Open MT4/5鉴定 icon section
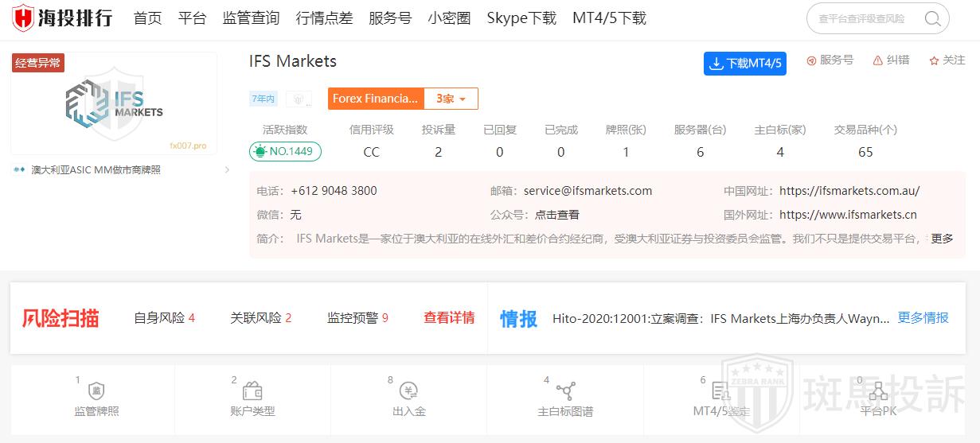Image resolution: width=980 pixels, height=443 pixels. [x=721, y=391]
